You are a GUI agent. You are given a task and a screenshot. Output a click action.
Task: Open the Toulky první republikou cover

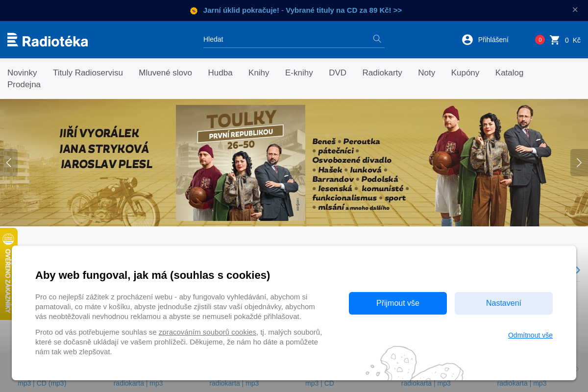[241, 163]
